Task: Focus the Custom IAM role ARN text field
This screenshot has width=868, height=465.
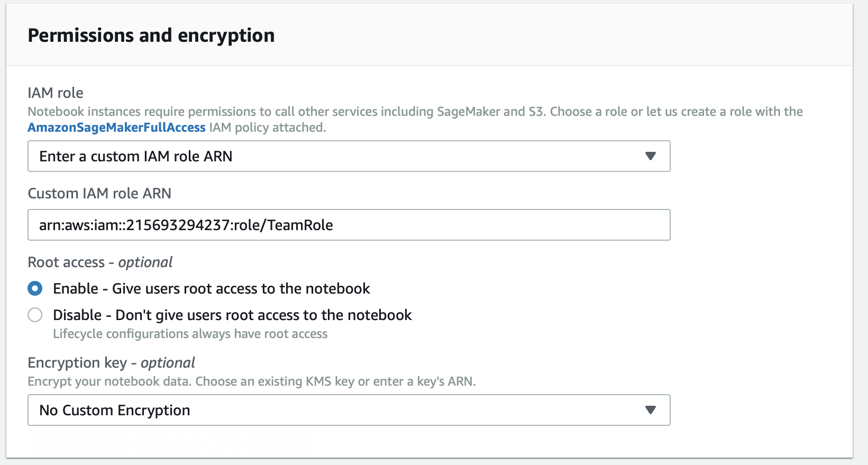Action: click(349, 225)
